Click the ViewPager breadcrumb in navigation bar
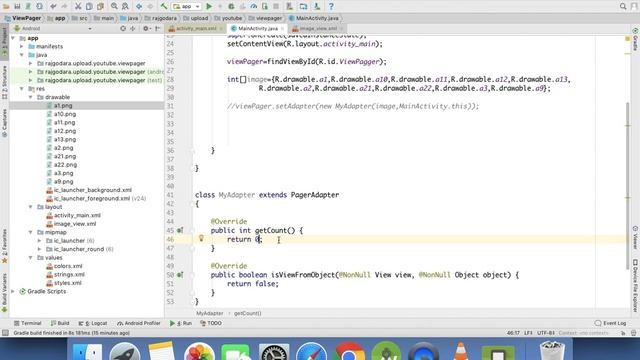Image resolution: width=640 pixels, height=360 pixels. (23, 18)
